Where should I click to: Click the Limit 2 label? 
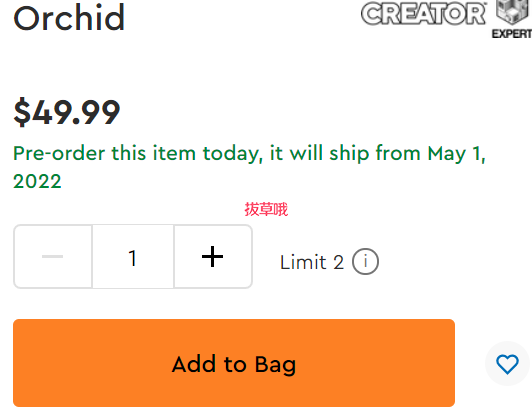312,262
